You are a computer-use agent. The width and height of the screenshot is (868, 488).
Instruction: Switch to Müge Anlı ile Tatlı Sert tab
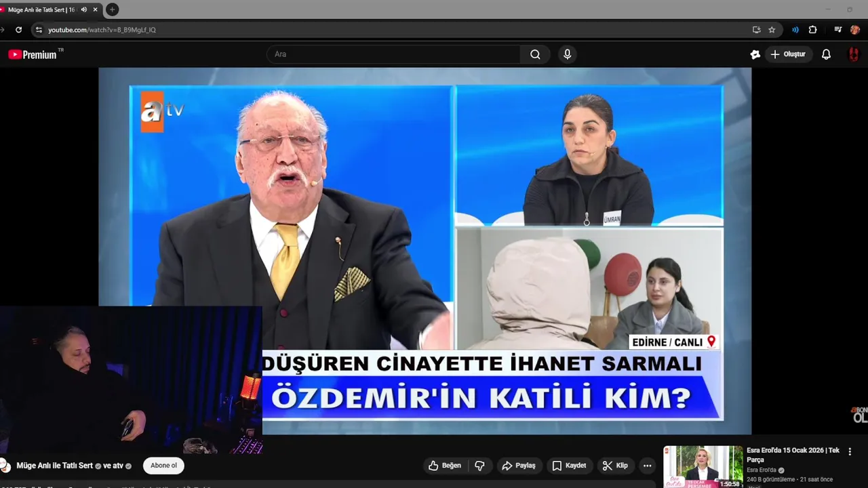[41, 9]
